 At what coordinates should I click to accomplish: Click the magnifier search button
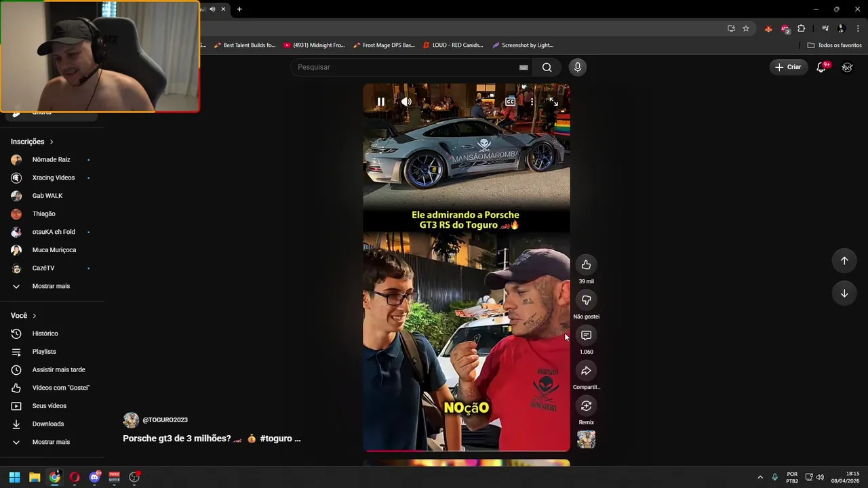[547, 67]
